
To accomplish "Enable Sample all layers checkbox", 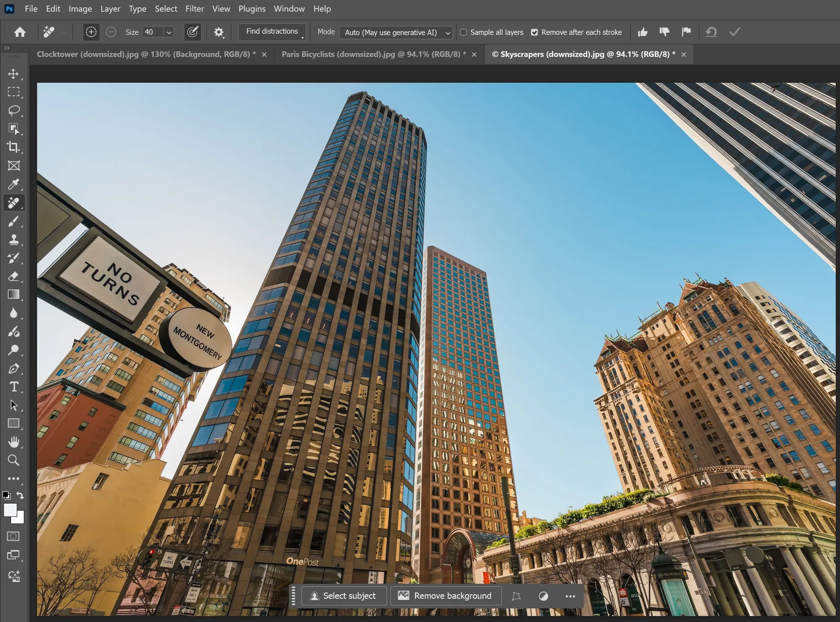I will tap(463, 32).
